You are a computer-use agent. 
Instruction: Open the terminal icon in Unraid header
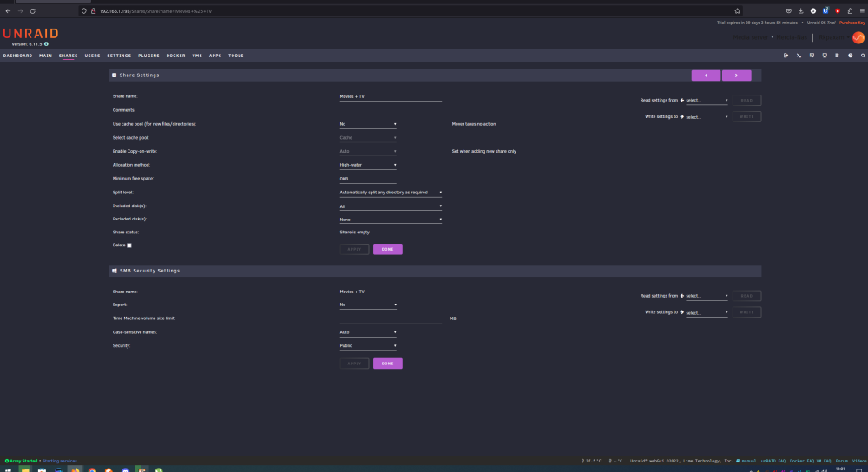tap(799, 56)
